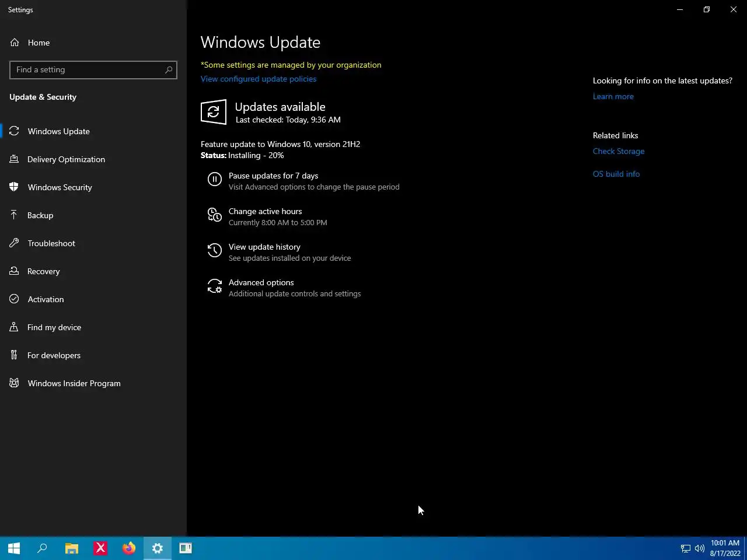Click the Troubleshoot wrench icon
This screenshot has height=560, width=747.
pos(14,243)
